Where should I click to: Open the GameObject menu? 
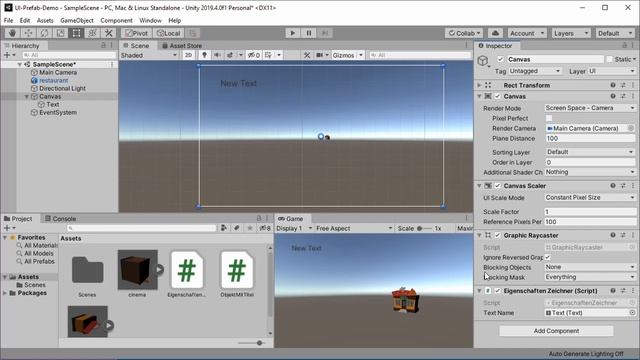click(x=77, y=20)
